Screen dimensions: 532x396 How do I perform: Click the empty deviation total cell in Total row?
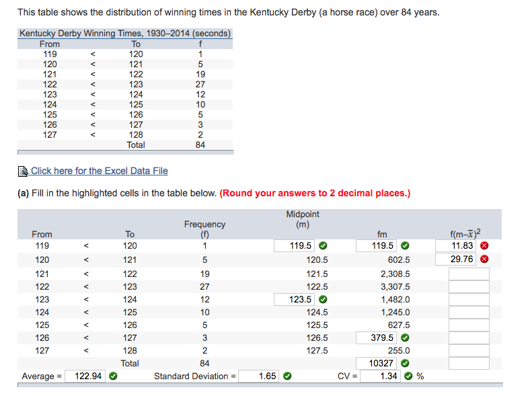pyautogui.click(x=469, y=364)
